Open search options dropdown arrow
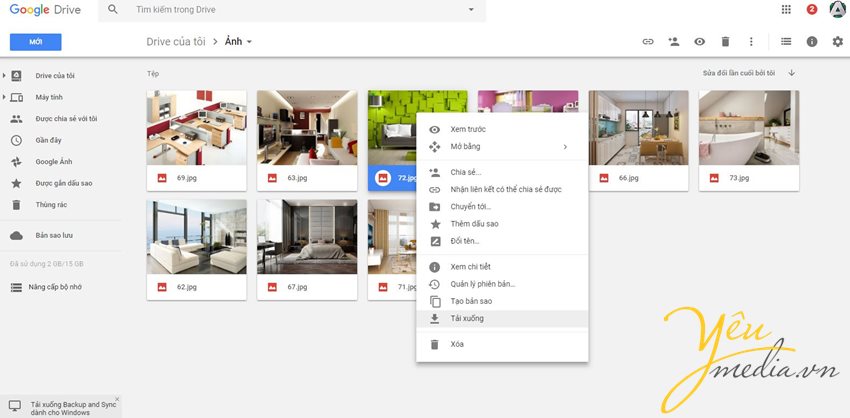850x418 pixels. coord(471,9)
